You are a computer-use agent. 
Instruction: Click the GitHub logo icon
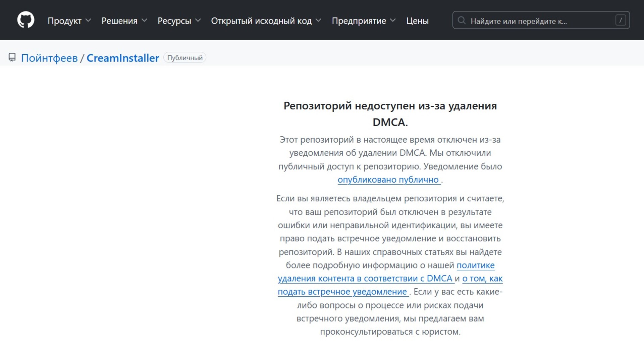click(26, 20)
